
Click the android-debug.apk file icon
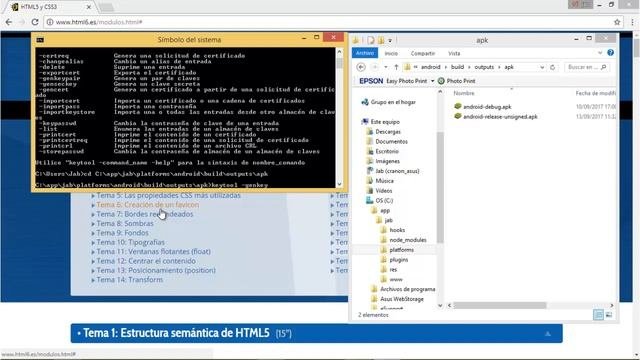[x=458, y=107]
